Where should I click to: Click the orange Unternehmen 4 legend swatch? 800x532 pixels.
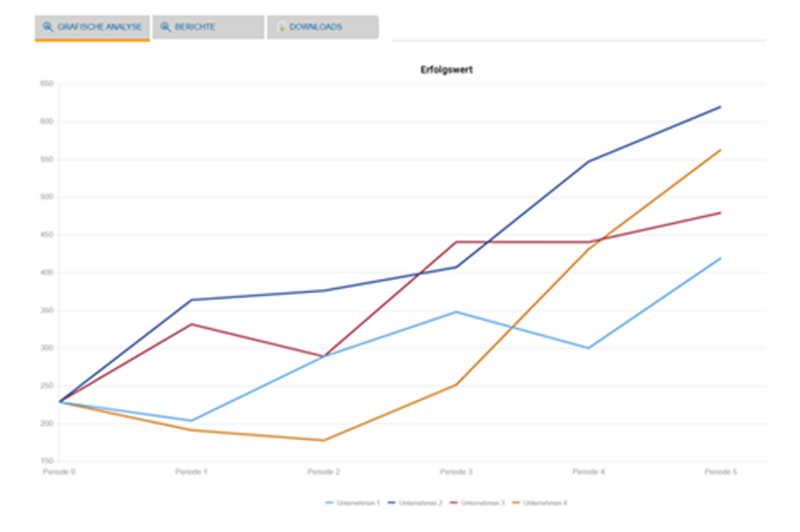point(515,503)
